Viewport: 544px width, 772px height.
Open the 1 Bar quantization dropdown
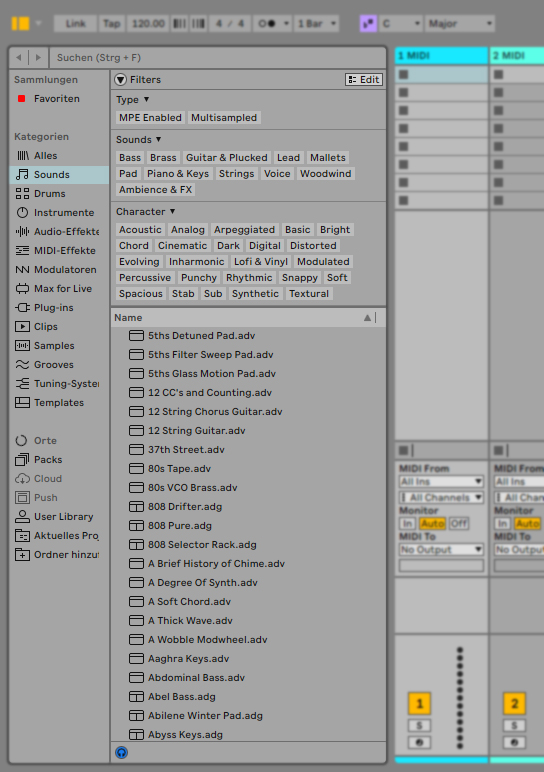pyautogui.click(x=317, y=24)
